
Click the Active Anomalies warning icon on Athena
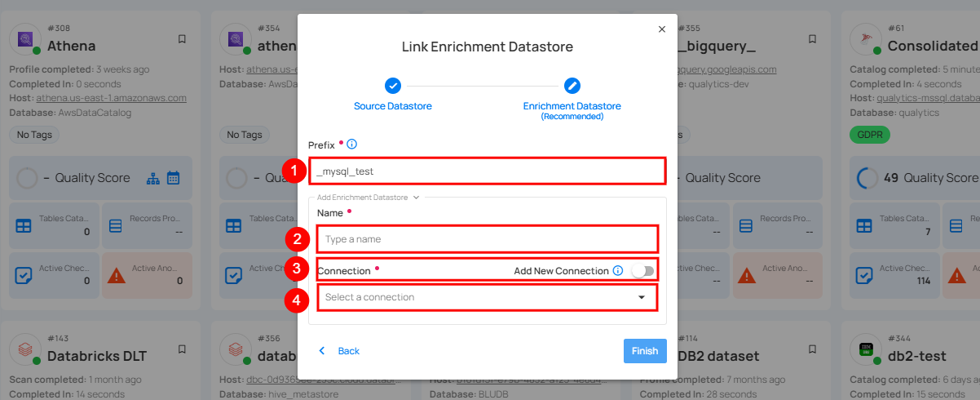coord(117,275)
